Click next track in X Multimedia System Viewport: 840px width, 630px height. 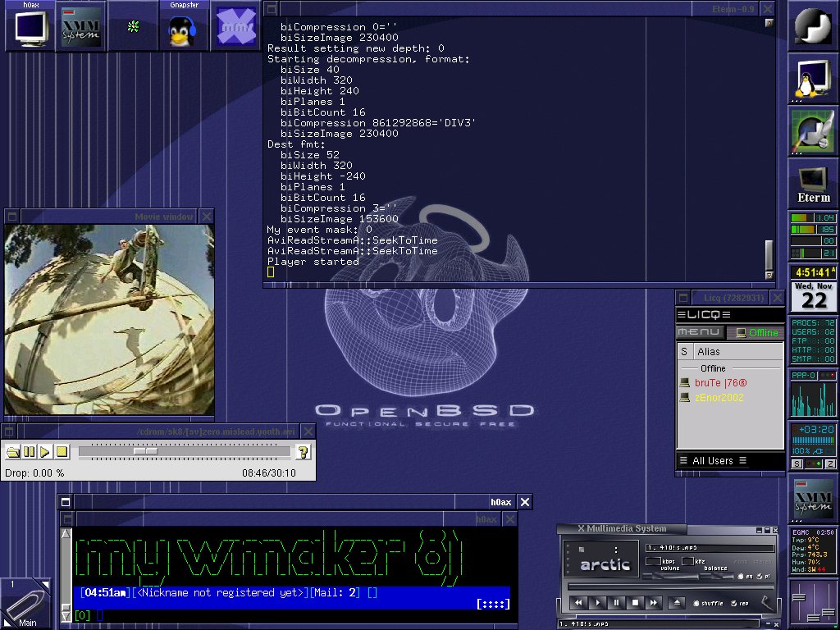pyautogui.click(x=654, y=603)
